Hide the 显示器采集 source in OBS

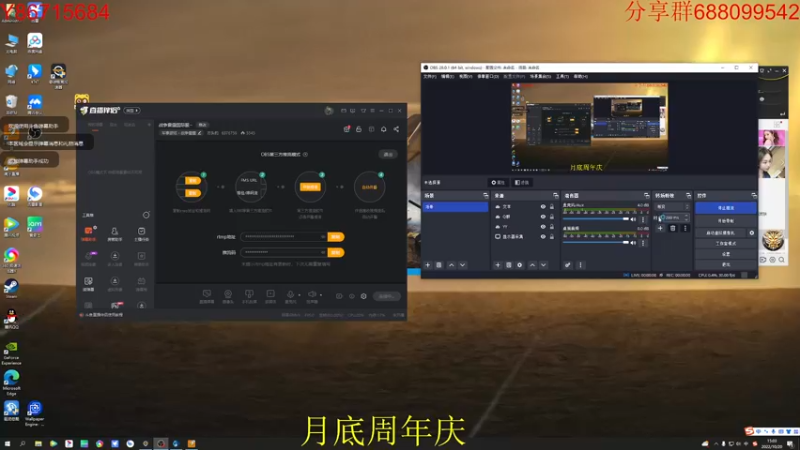(x=543, y=236)
